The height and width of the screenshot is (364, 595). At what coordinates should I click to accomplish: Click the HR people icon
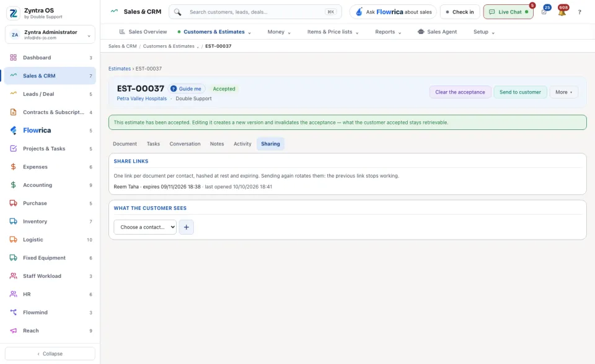click(x=13, y=294)
